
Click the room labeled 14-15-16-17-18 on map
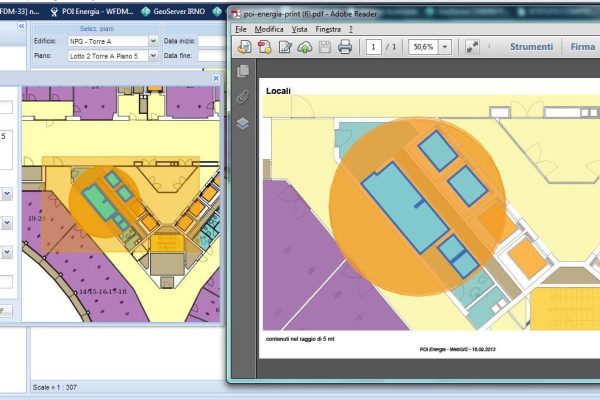(103, 292)
